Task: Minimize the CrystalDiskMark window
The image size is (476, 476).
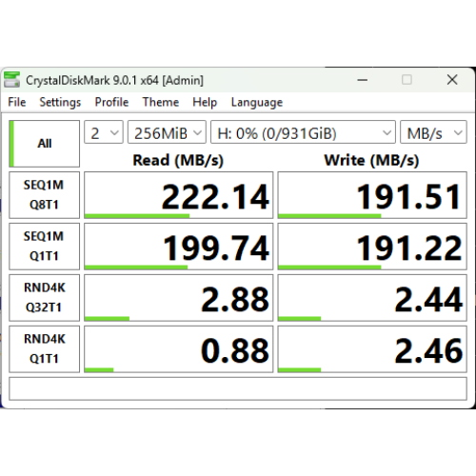Action: [363, 80]
